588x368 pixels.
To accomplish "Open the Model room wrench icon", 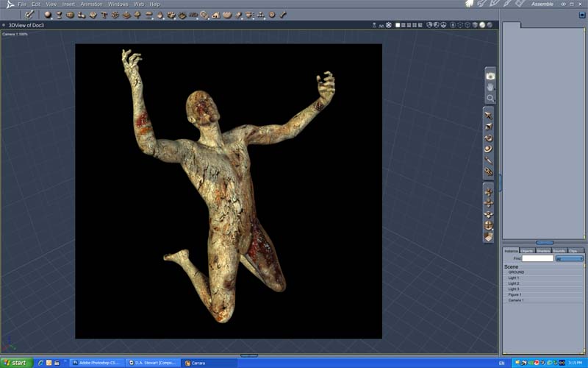I will click(482, 4).
